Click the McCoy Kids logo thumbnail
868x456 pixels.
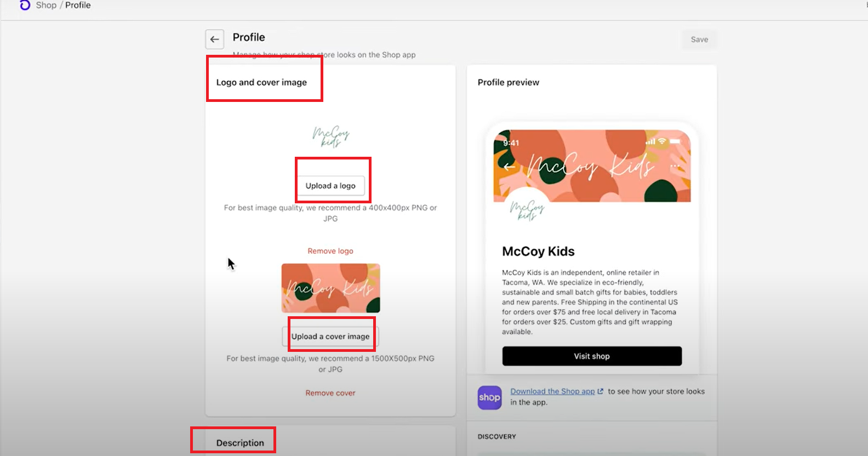coord(330,136)
